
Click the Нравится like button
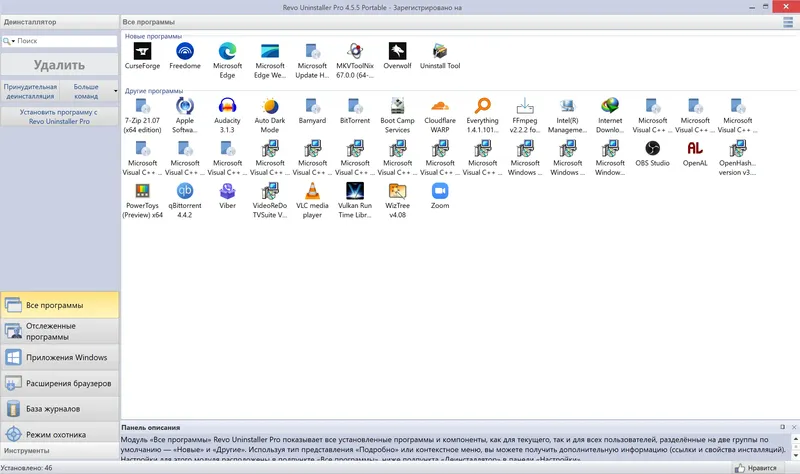[x=756, y=468]
